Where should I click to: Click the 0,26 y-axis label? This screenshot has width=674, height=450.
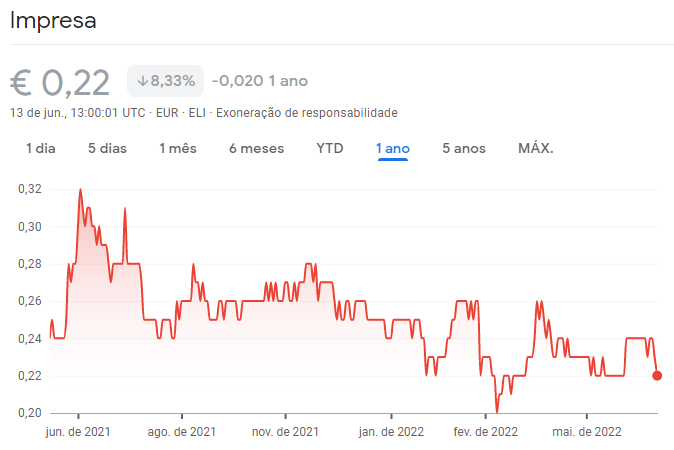point(30,301)
